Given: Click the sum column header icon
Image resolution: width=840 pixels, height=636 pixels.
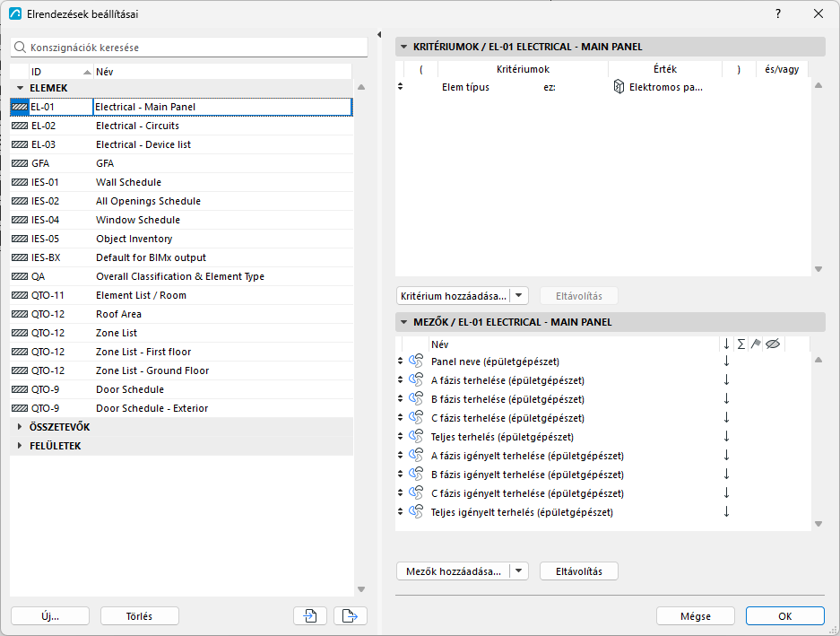Looking at the screenshot, I should 740,344.
